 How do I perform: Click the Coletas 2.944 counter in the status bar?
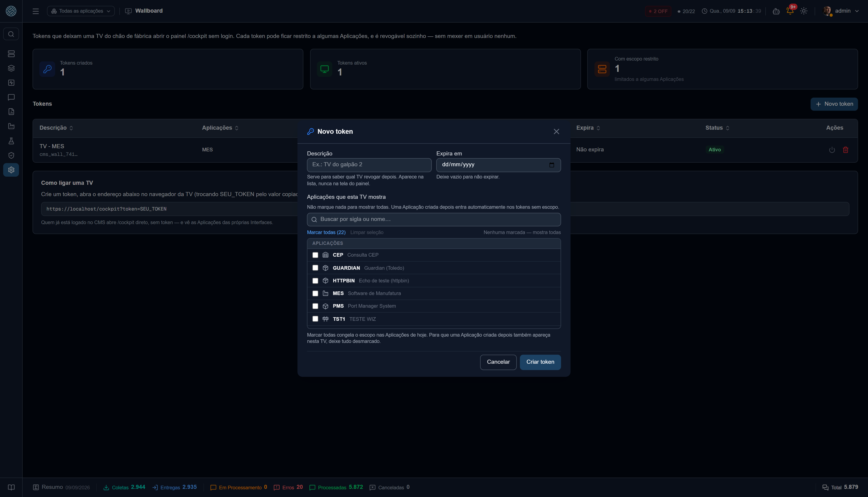click(124, 487)
